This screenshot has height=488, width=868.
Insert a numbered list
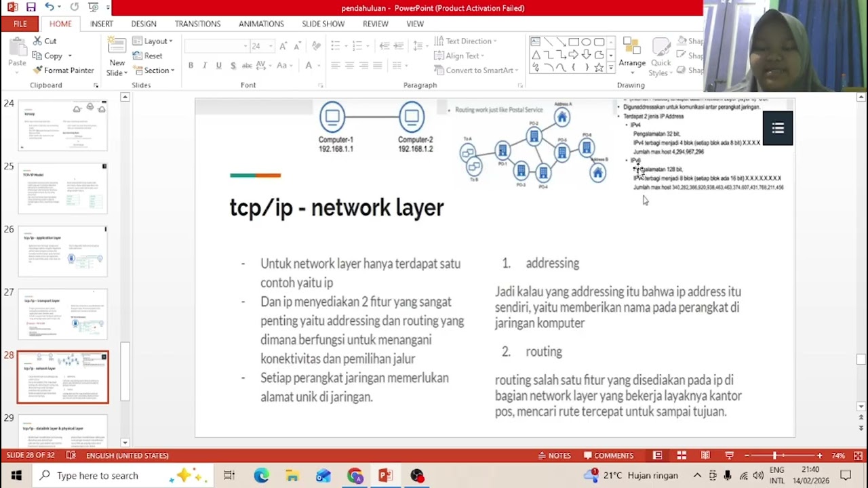coord(358,46)
